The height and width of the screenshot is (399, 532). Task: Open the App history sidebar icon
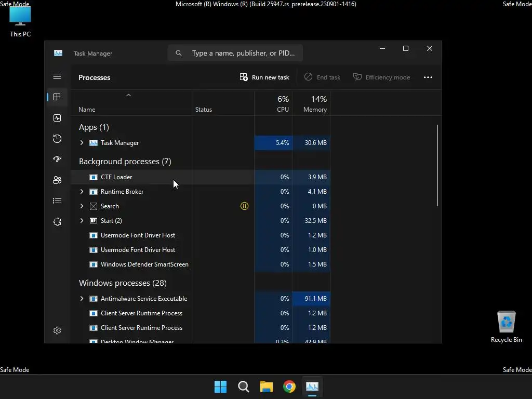[57, 138]
